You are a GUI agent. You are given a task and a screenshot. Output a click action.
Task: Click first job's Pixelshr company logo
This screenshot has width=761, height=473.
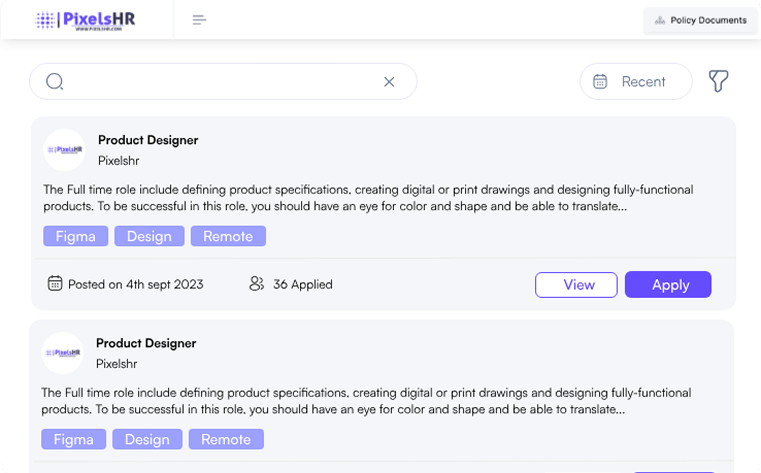[x=65, y=150]
